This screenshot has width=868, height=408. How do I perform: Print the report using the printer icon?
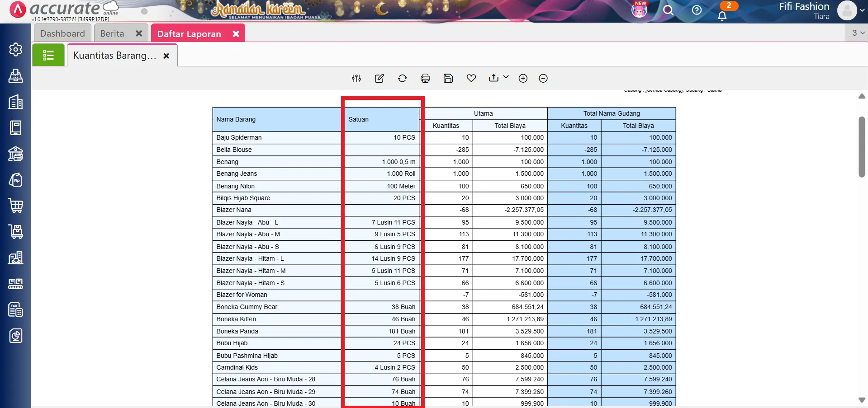[x=425, y=79]
